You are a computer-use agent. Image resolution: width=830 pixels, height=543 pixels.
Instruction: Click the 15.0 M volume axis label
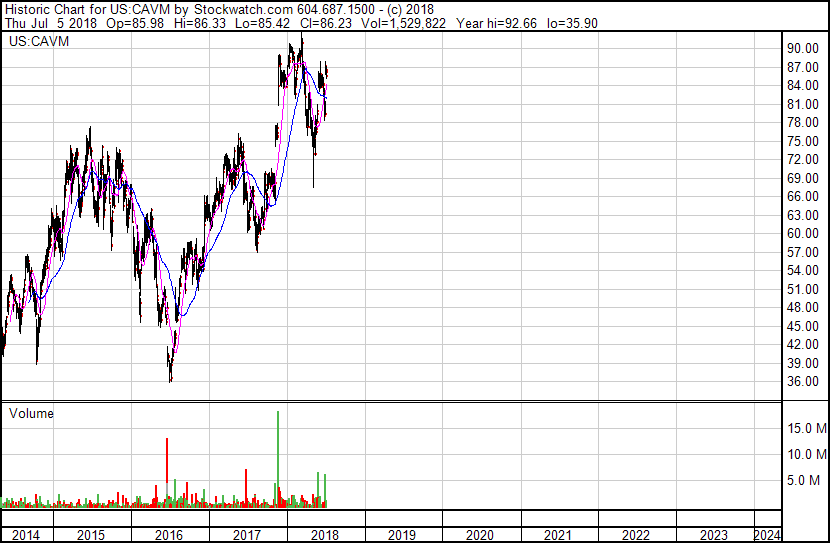click(x=807, y=428)
